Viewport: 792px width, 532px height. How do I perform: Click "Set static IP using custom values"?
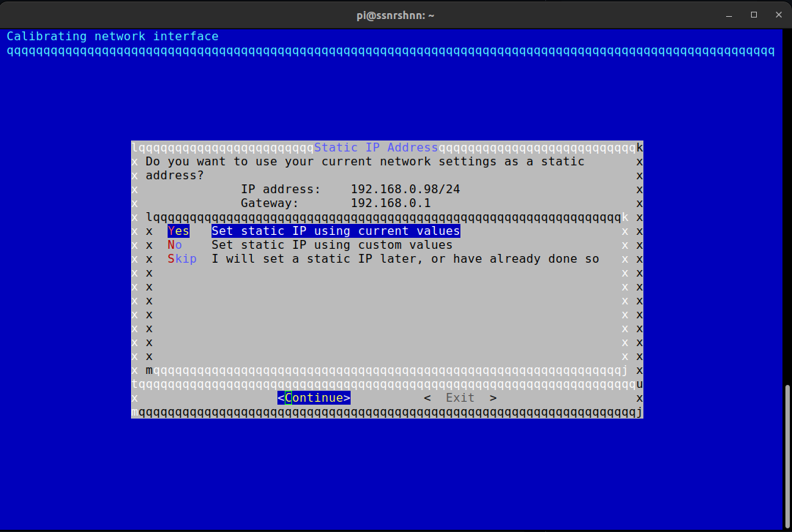(x=332, y=245)
